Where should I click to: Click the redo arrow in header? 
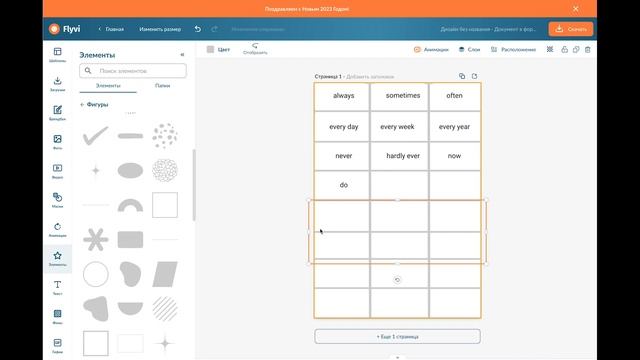(x=215, y=29)
